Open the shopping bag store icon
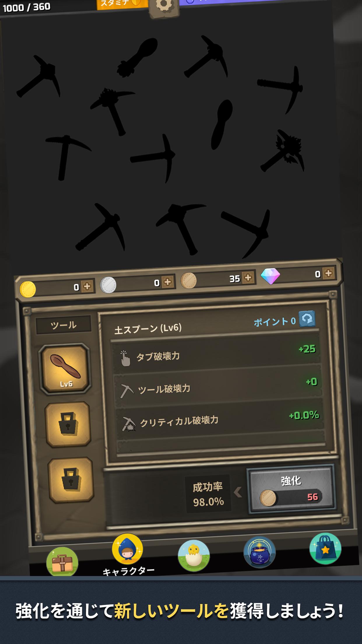 [x=325, y=549]
